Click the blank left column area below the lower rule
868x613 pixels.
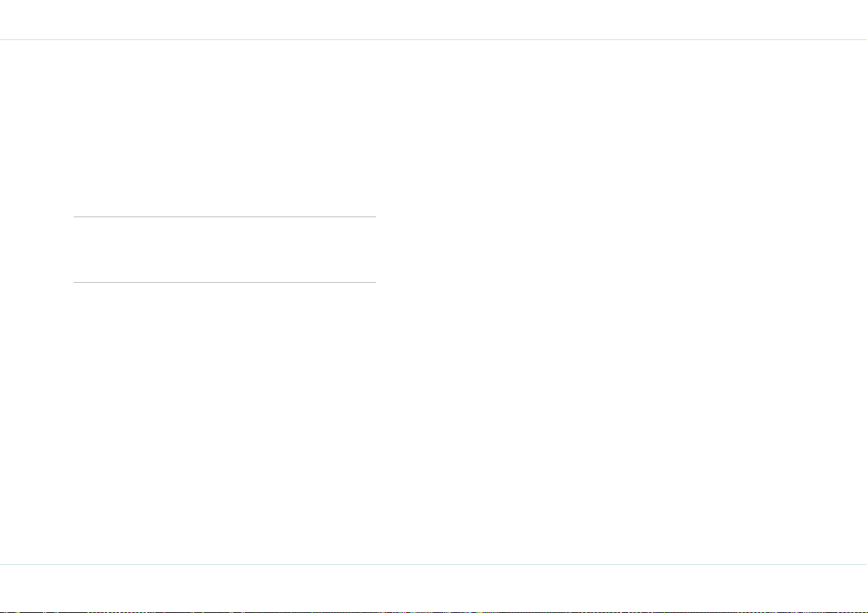point(224,423)
